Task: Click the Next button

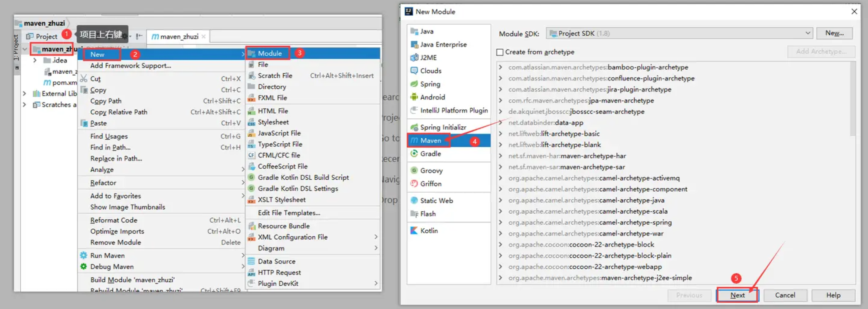Action: click(737, 295)
